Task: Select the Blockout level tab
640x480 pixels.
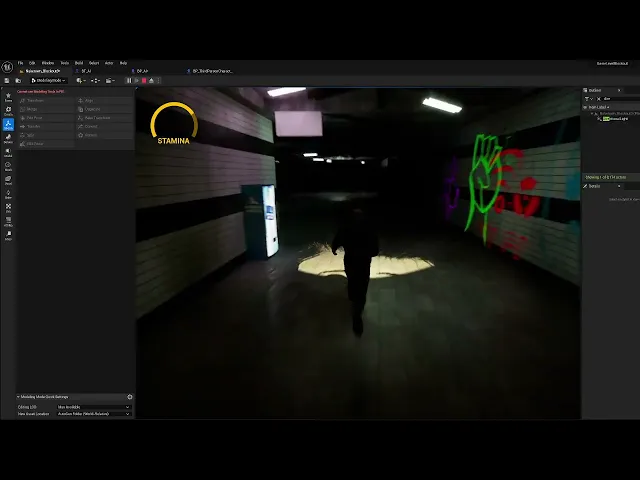Action: coord(41,71)
